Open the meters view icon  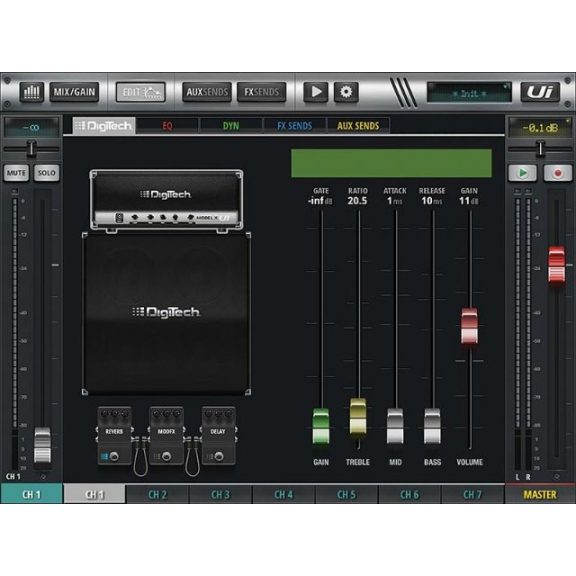31,92
